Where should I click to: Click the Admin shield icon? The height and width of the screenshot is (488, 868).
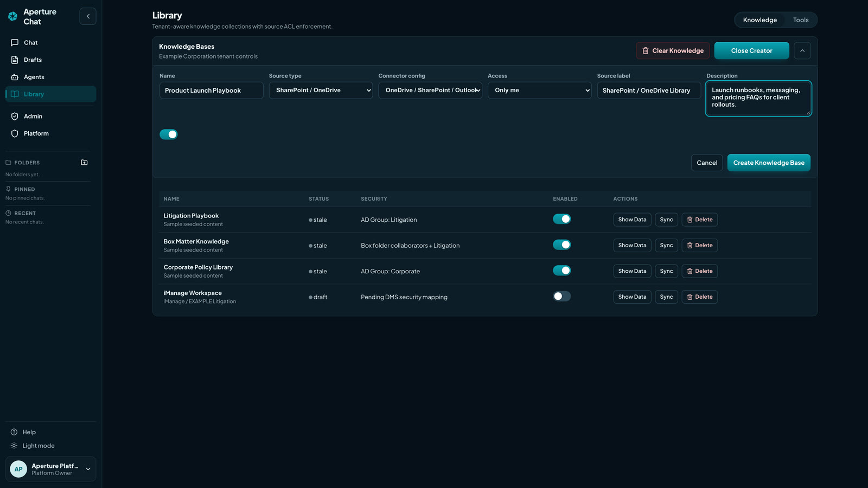point(15,116)
